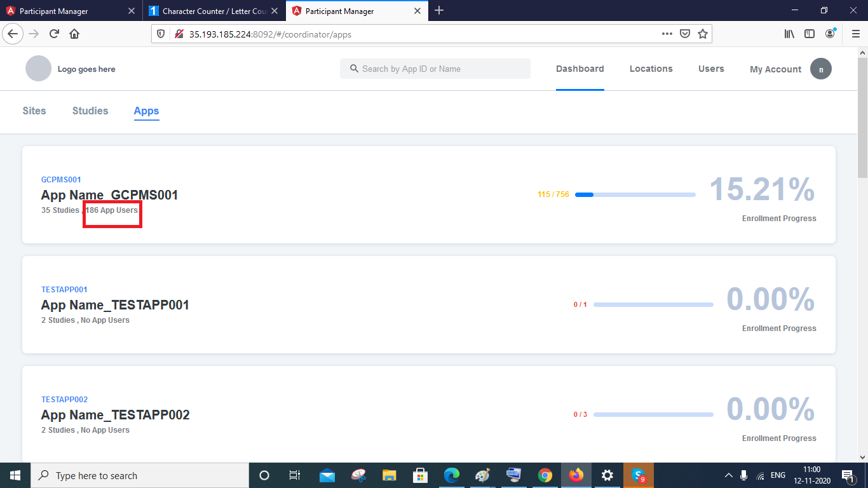Open the Dashboard menu item
The image size is (868, 488).
click(x=580, y=69)
